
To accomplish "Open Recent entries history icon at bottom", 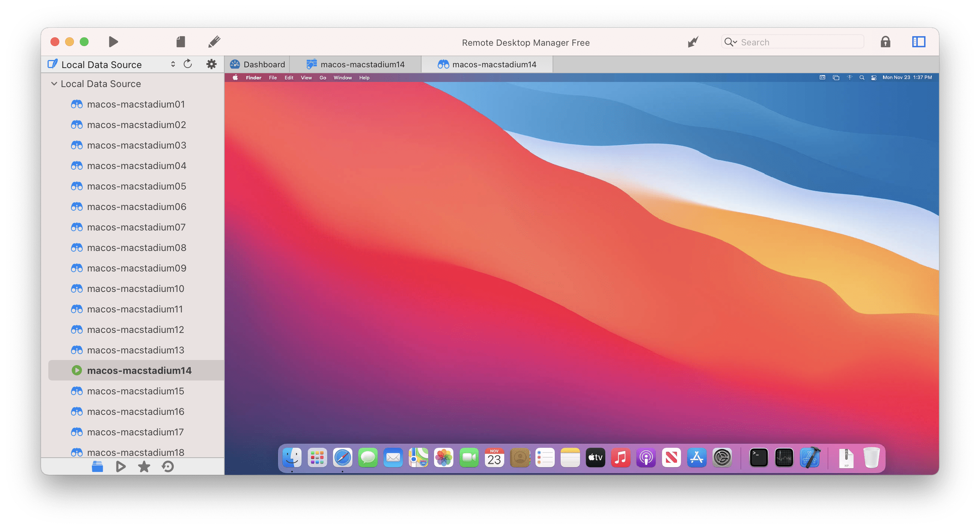I will coord(167,466).
